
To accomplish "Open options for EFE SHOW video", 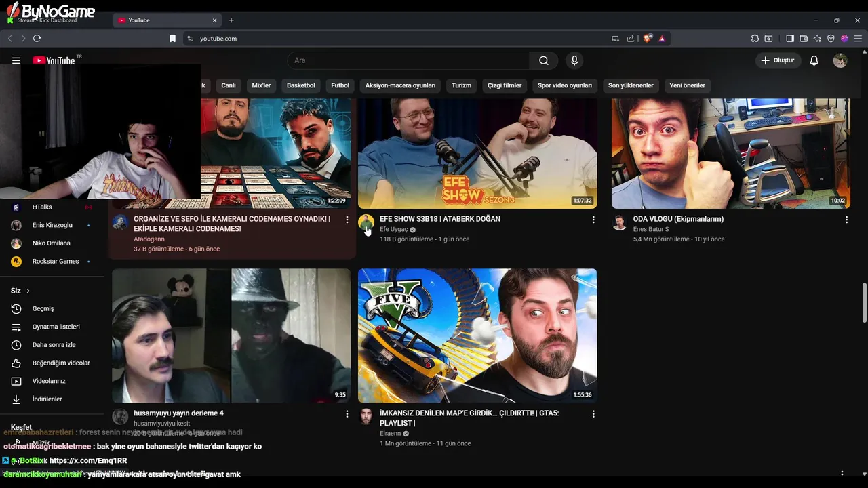I will (593, 220).
